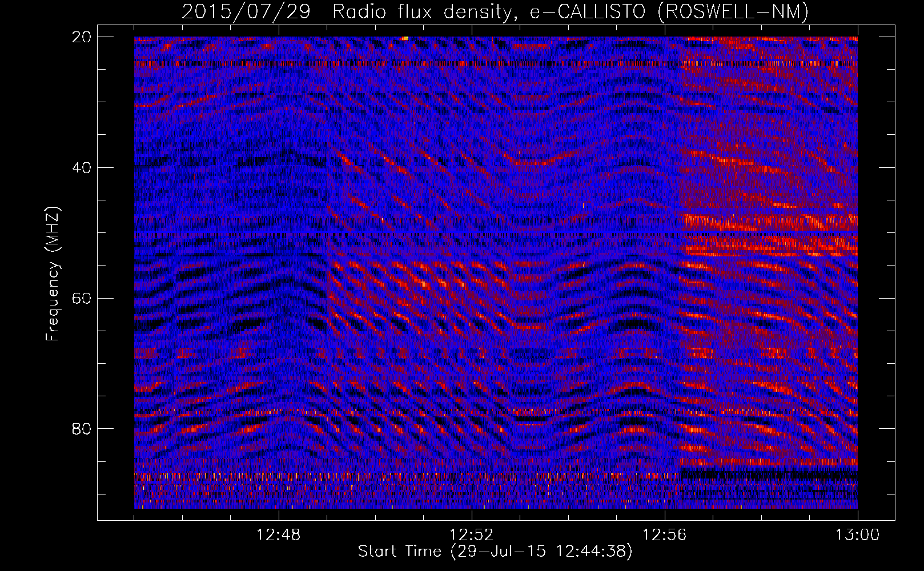
Task: Click the 13:00 time tick label
Action: pos(858,535)
